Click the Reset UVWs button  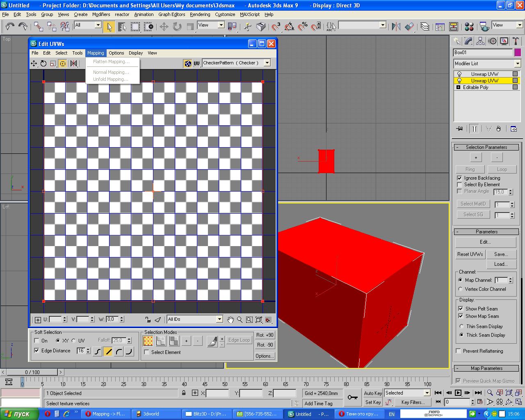tap(470, 254)
